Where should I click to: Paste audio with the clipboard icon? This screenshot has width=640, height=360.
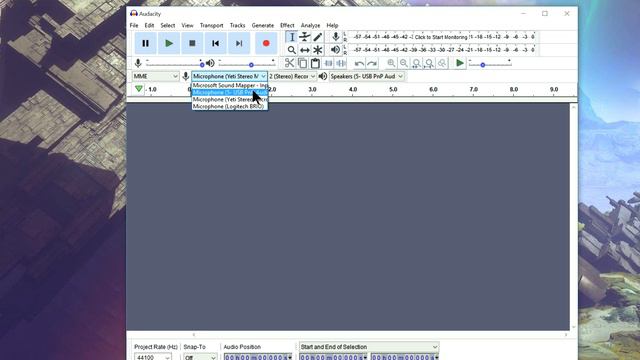[x=315, y=63]
